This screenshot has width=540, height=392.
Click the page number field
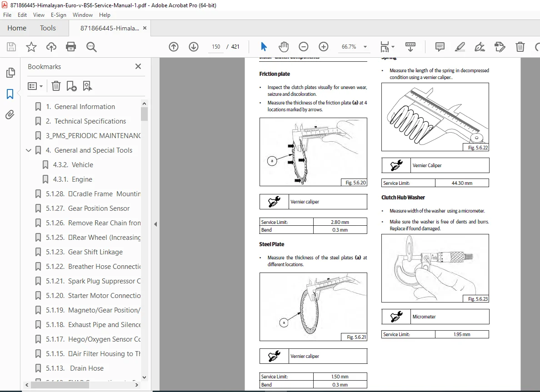click(216, 47)
